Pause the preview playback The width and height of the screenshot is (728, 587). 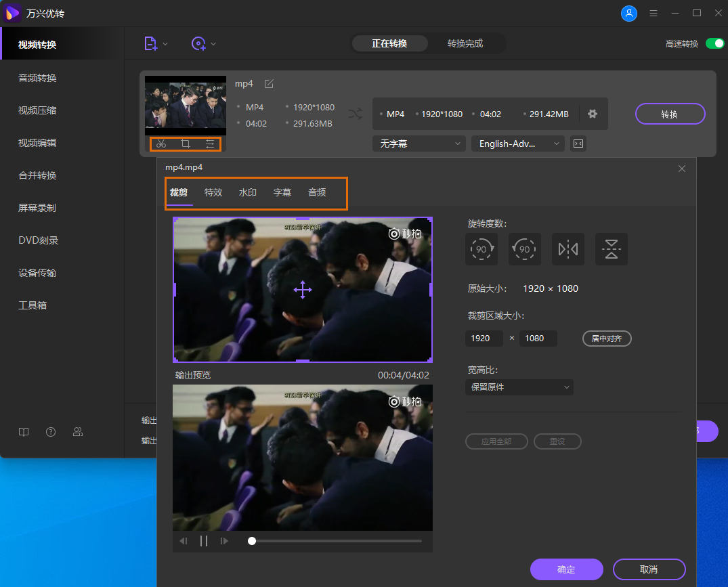(x=204, y=541)
